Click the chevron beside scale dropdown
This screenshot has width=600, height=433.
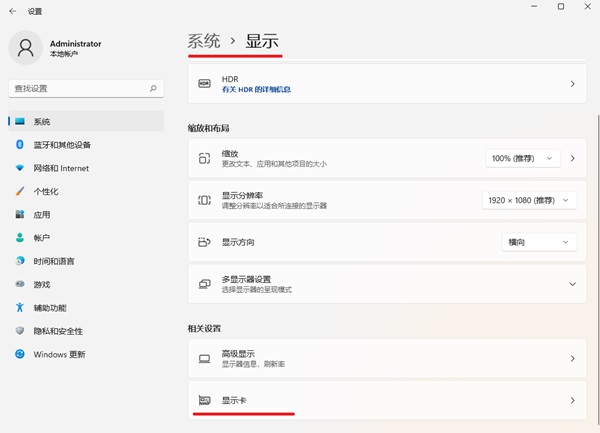click(572, 158)
